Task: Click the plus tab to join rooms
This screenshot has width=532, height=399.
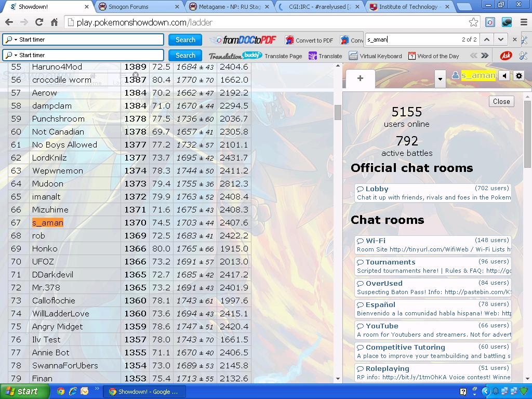Action: (360, 78)
